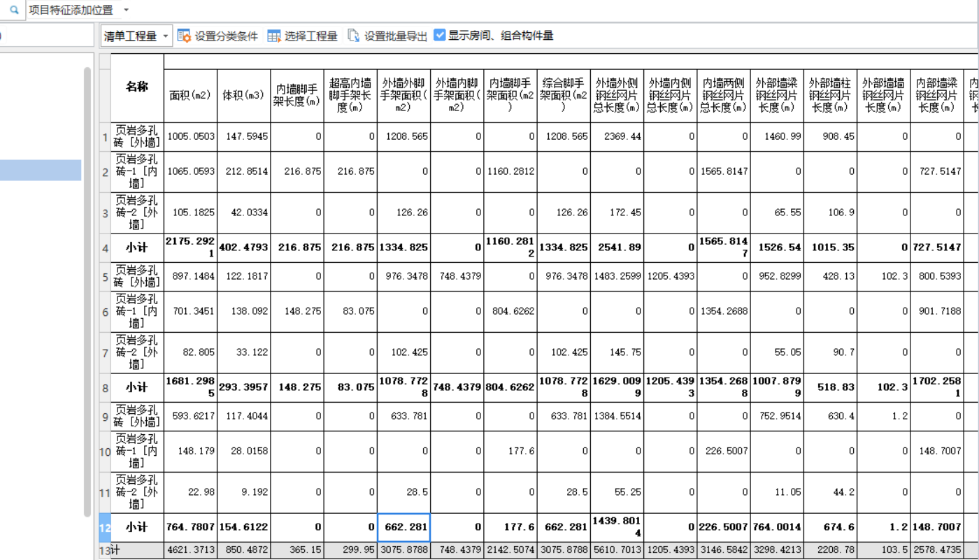Select cell value 212.8514
Viewport: 979px width, 560px height.
[243, 172]
